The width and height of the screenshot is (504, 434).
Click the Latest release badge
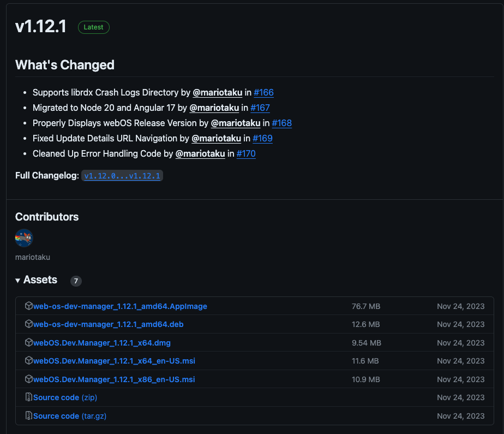[x=93, y=27]
